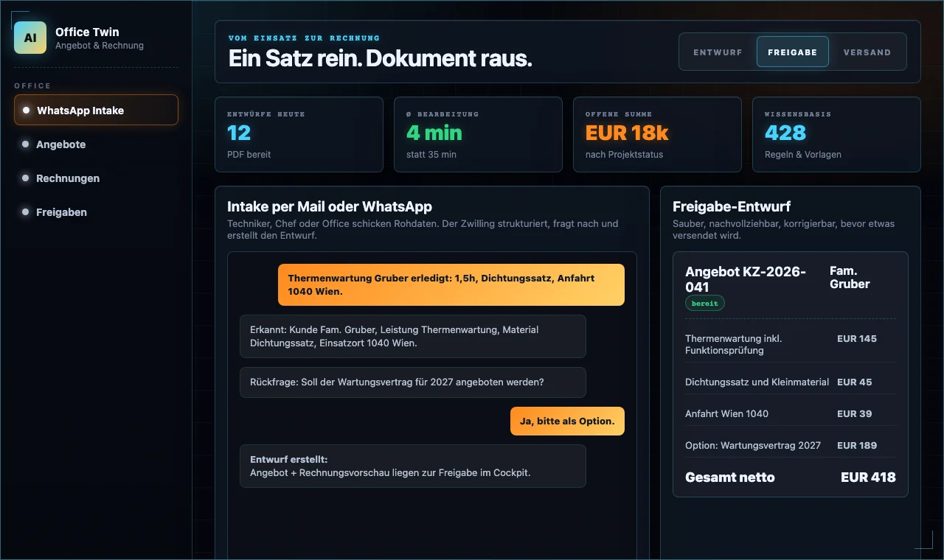Click the Office Twin app title

point(87,32)
